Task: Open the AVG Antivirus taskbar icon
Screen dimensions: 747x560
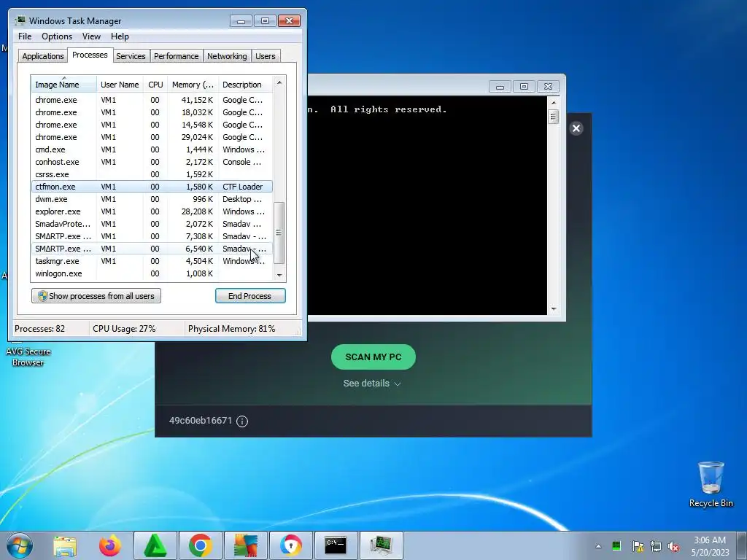Action: click(246, 545)
